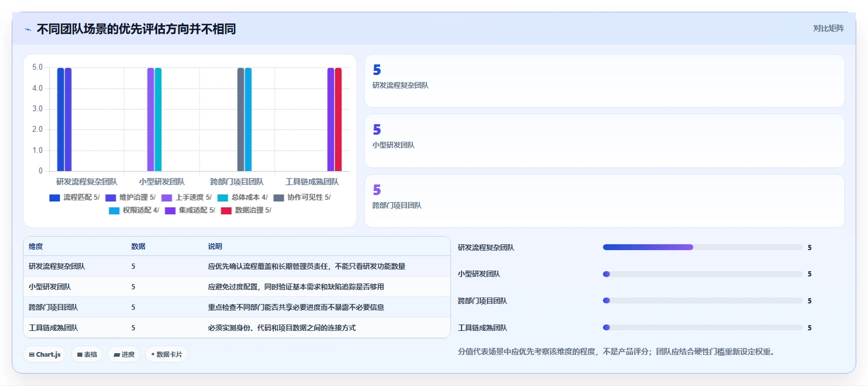Toggle the 权限适配 legend entry
This screenshot has height=386, width=868.
click(134, 210)
